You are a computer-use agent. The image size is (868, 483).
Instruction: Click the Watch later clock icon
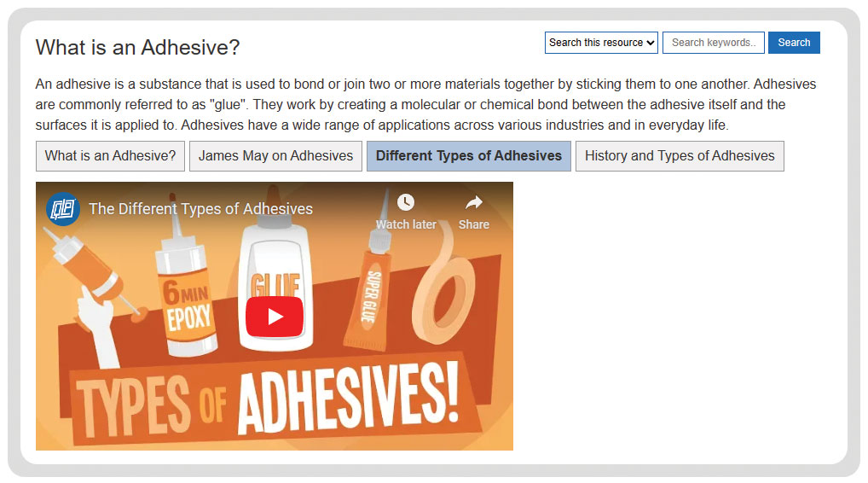tap(406, 202)
